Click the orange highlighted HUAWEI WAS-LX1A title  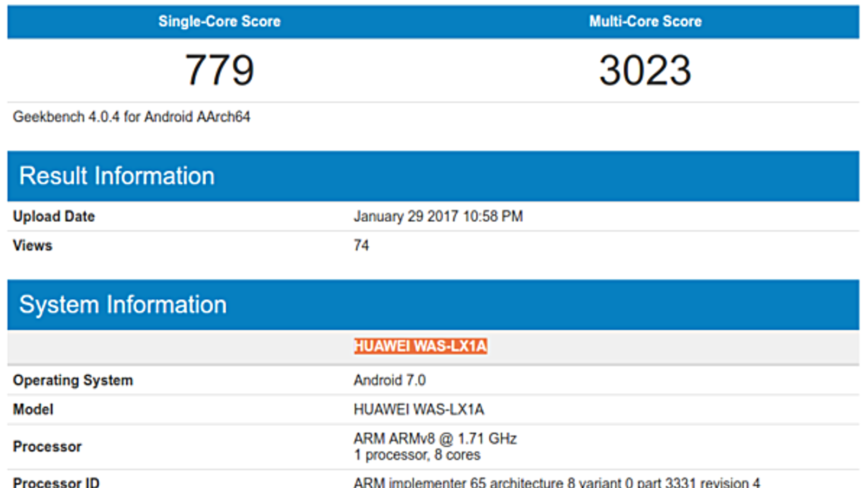pos(420,346)
